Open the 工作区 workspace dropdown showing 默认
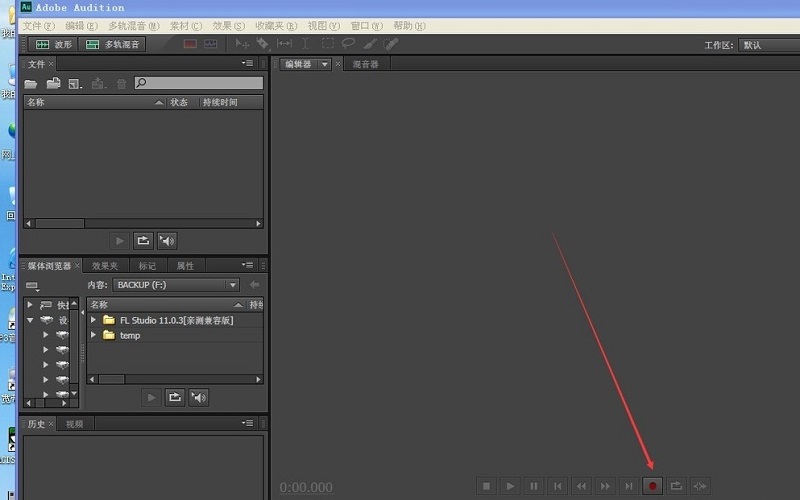 point(769,45)
